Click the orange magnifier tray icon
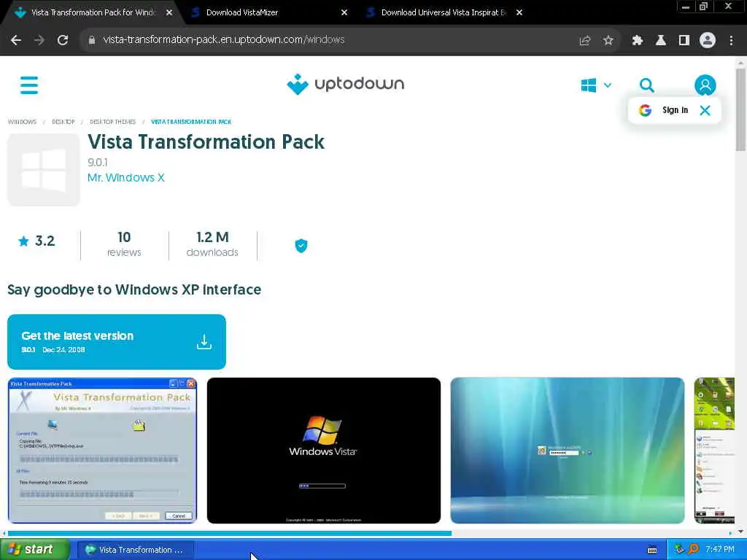The width and height of the screenshot is (747, 560). pos(693,550)
